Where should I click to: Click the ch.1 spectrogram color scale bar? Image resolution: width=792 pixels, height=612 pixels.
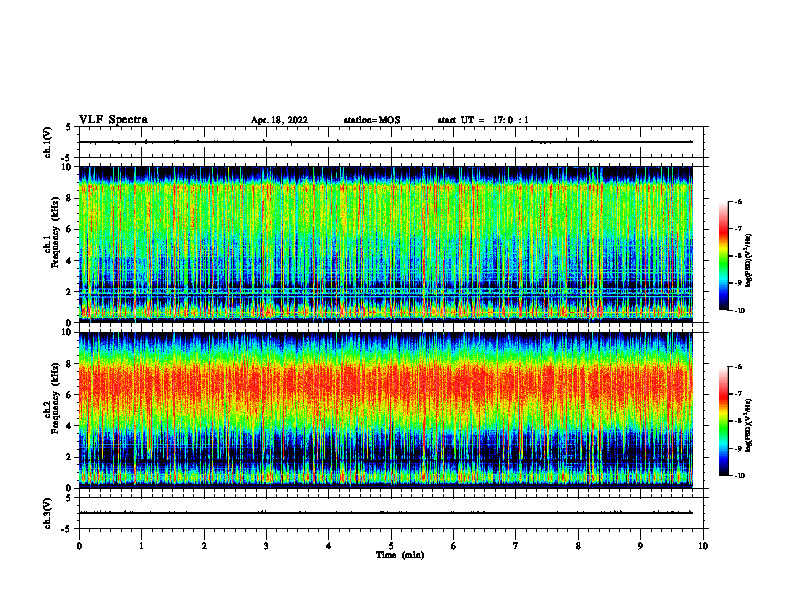(723, 256)
